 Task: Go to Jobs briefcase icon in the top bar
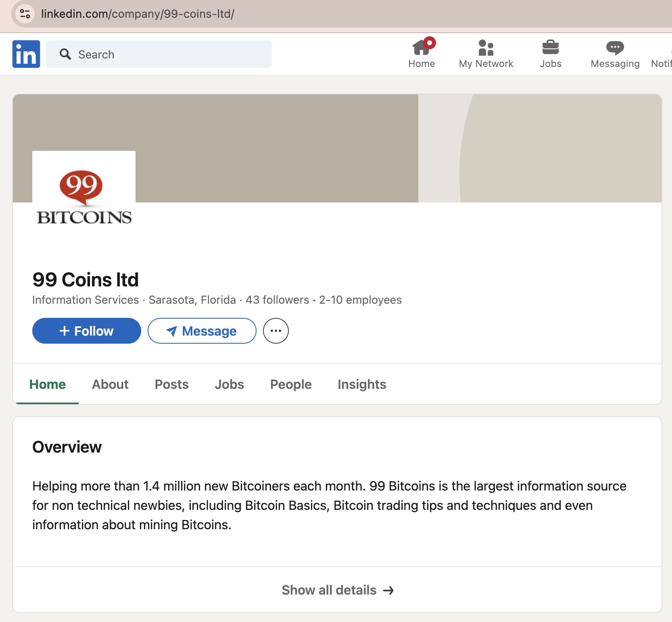[551, 54]
